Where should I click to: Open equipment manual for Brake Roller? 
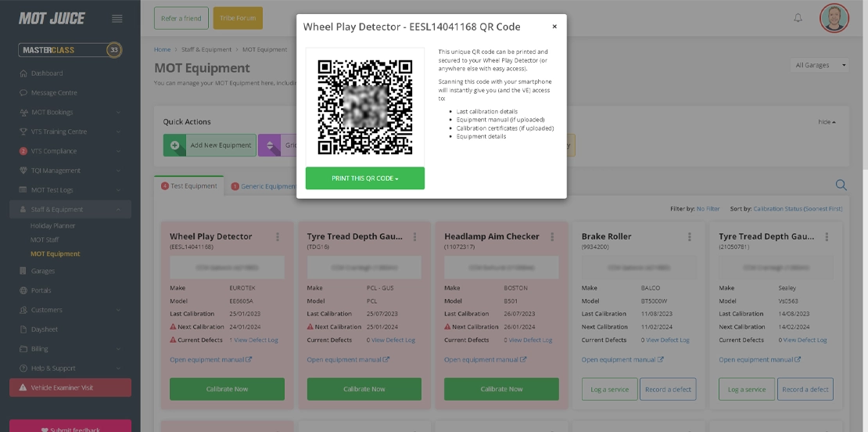pos(622,359)
